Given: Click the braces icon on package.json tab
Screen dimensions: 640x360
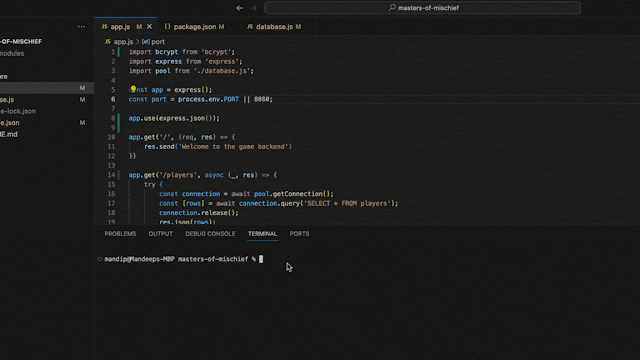Looking at the screenshot, I should click(167, 27).
